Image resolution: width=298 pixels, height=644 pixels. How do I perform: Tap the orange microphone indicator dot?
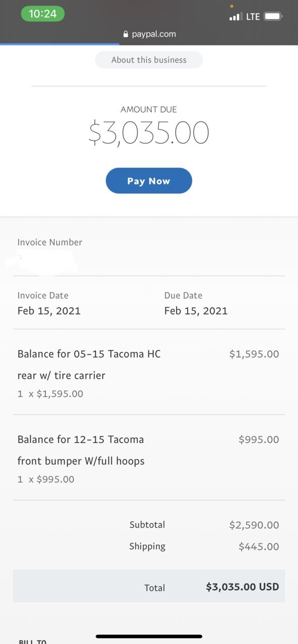pyautogui.click(x=231, y=6)
